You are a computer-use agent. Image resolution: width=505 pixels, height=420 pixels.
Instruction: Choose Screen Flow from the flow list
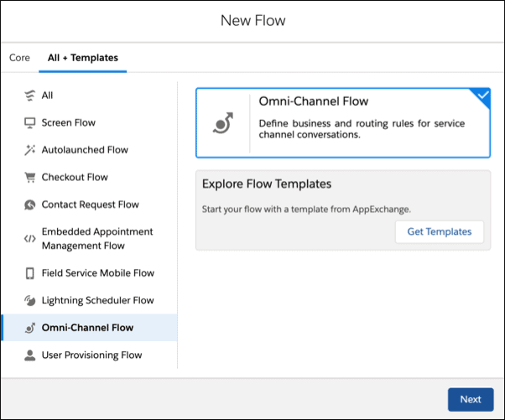69,123
